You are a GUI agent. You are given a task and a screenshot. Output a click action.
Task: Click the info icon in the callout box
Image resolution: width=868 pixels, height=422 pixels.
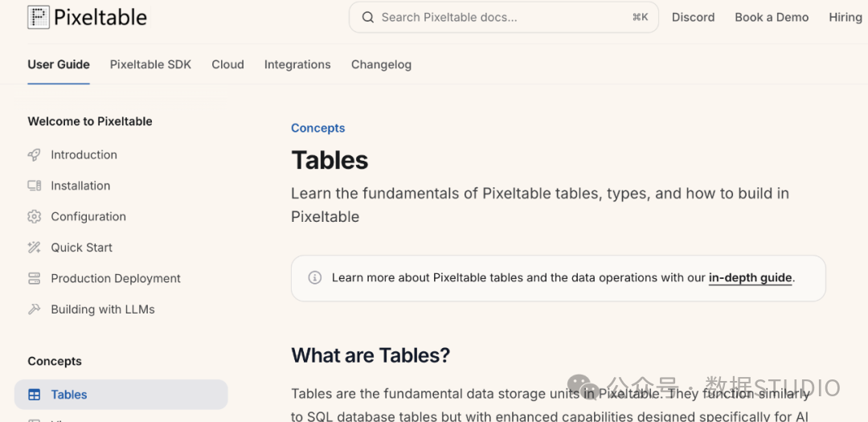315,277
